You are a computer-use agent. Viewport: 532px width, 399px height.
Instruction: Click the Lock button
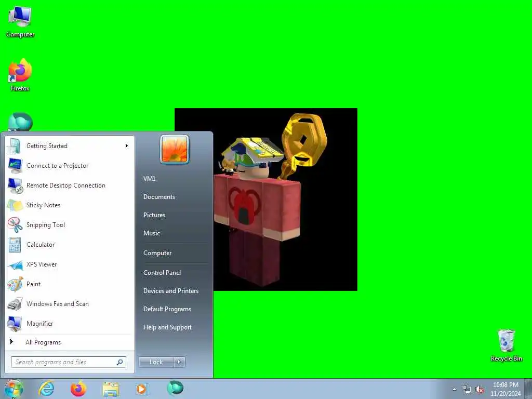click(156, 362)
